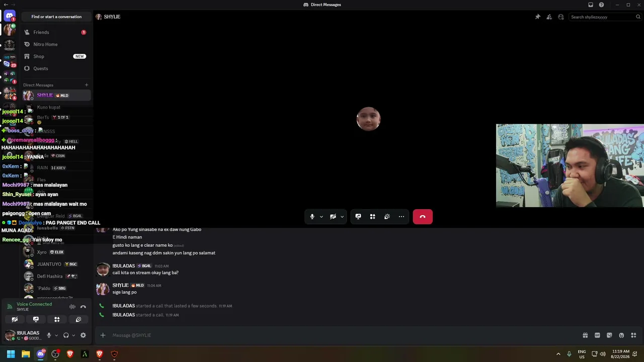This screenshot has height=362, width=644.
Task: Open soundboard from voice panel
Action: click(x=78, y=319)
